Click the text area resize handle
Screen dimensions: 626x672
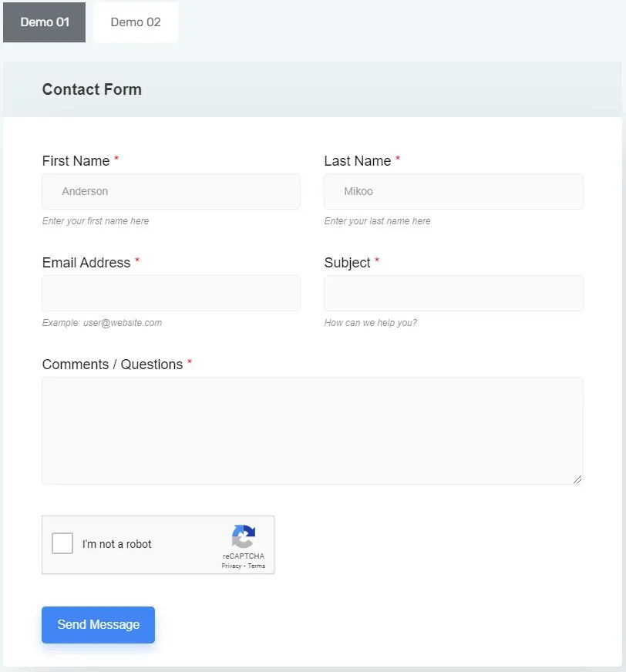[577, 479]
